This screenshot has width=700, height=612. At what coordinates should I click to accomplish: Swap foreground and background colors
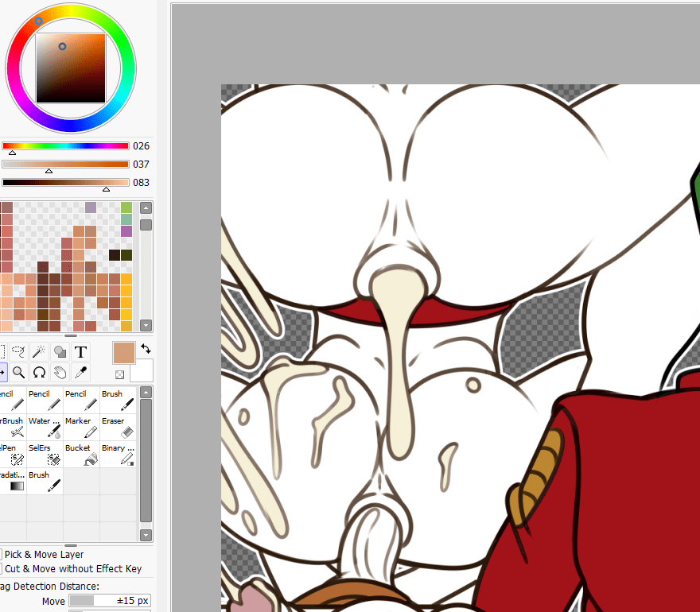click(x=146, y=349)
